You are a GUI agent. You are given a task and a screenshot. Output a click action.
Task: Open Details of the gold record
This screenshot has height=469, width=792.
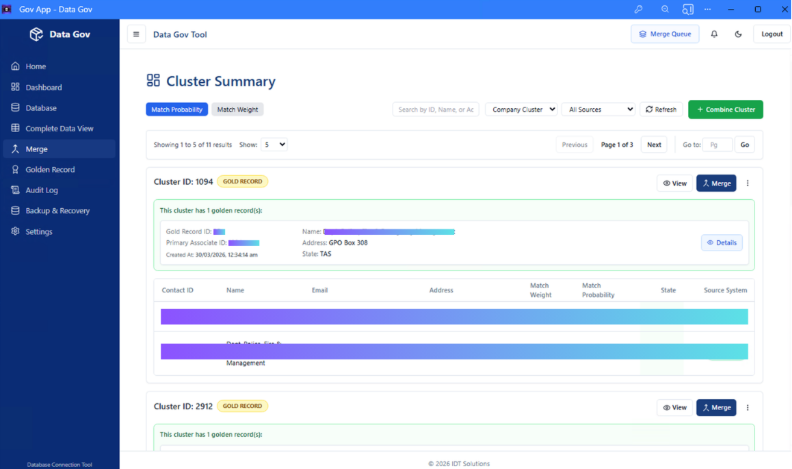click(x=722, y=243)
